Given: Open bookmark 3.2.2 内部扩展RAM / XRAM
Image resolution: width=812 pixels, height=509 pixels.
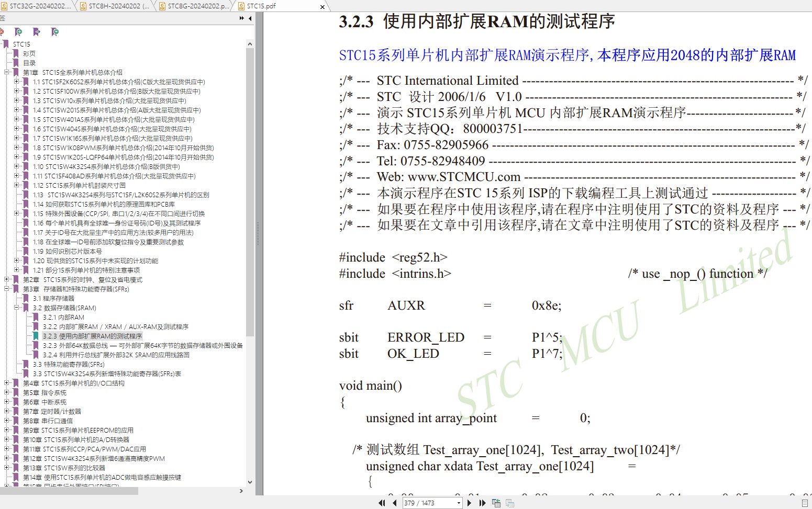Looking at the screenshot, I should 116,326.
